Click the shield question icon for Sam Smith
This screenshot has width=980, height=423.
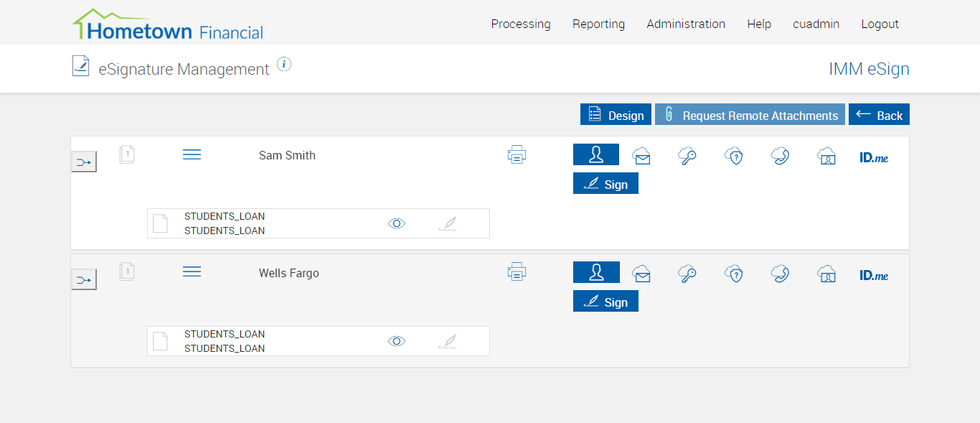(x=733, y=156)
